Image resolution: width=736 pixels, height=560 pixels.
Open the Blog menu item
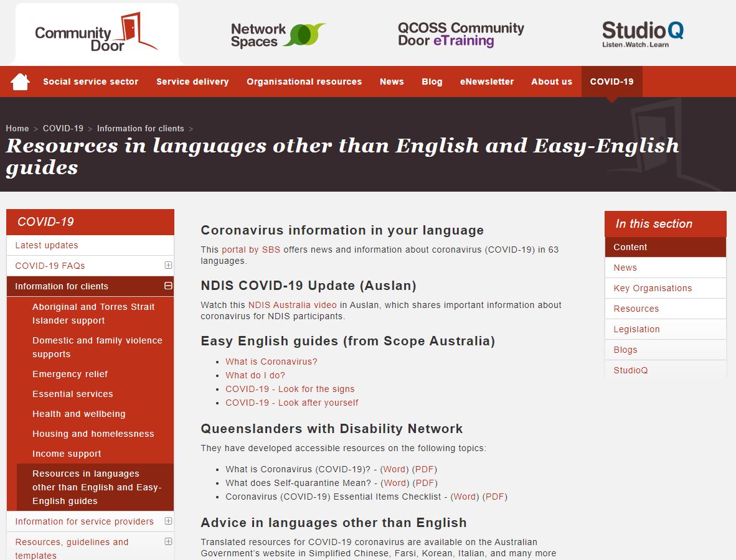(432, 82)
